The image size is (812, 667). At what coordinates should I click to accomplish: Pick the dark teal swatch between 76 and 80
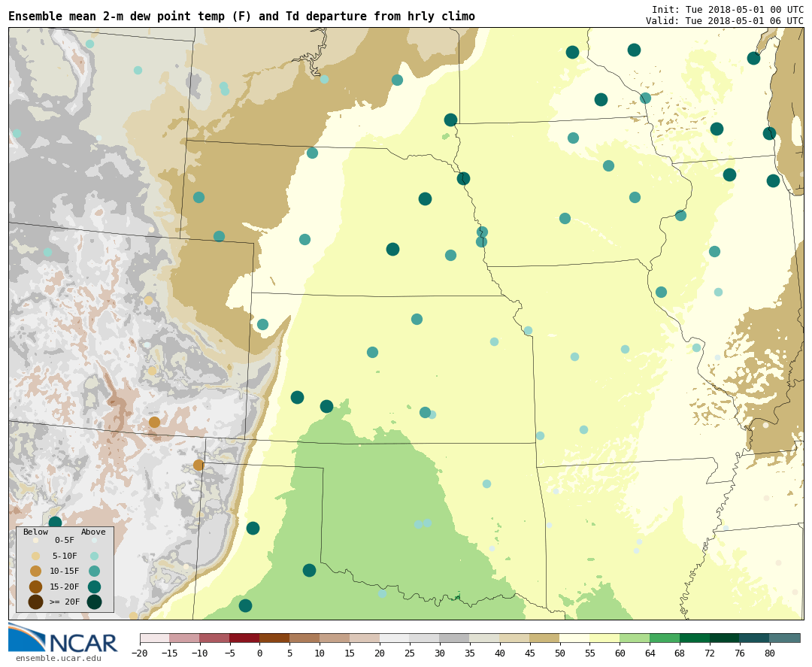[755, 638]
